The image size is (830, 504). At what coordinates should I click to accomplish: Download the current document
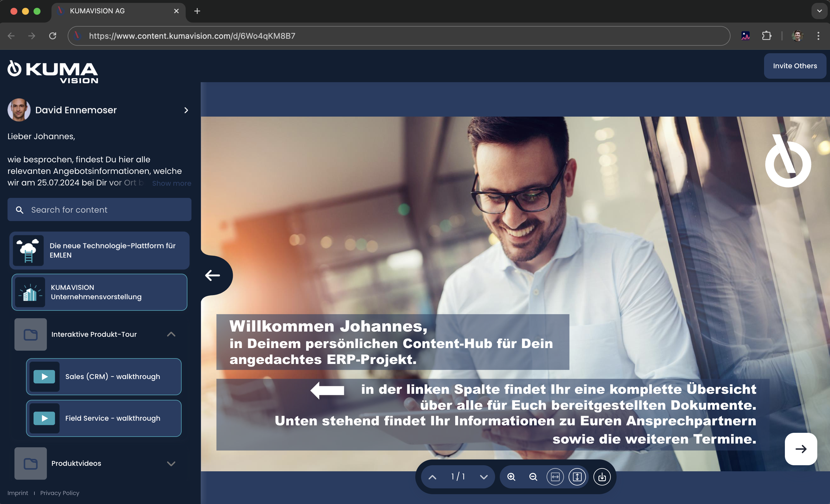[x=602, y=477]
